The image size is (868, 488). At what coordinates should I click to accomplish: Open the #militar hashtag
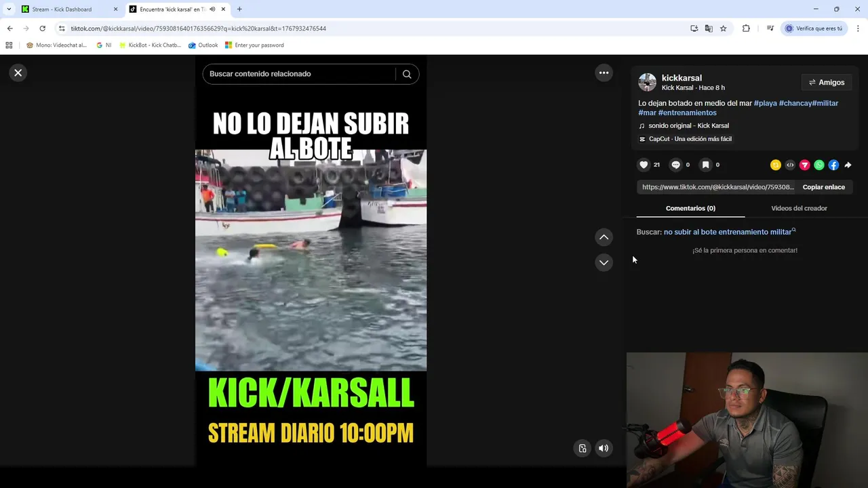825,103
